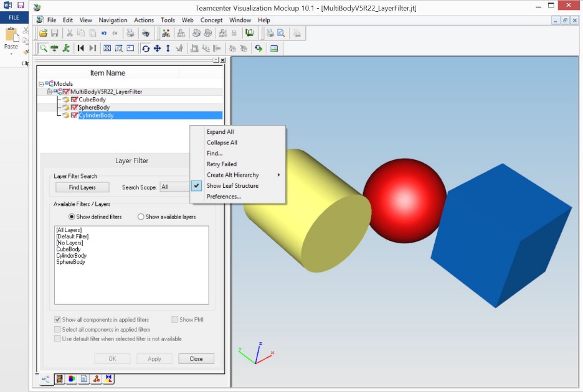Viewport: 583px width, 392px height.
Task: Click the Open file folder icon
Action: [43, 34]
